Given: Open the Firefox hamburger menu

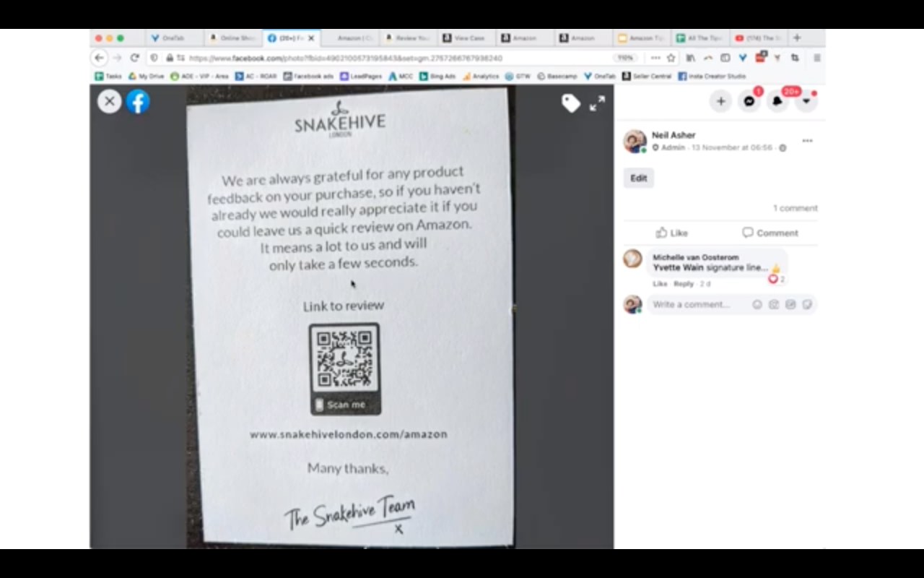Looking at the screenshot, I should 816,58.
